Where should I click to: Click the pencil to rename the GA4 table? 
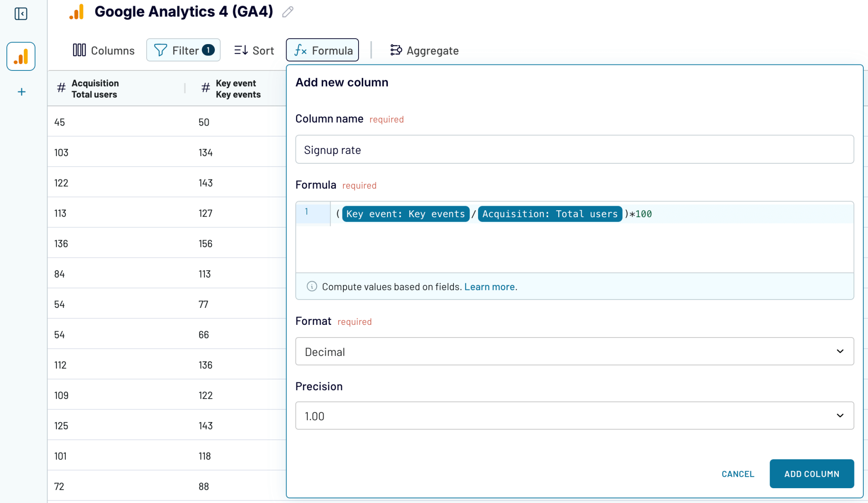click(288, 12)
